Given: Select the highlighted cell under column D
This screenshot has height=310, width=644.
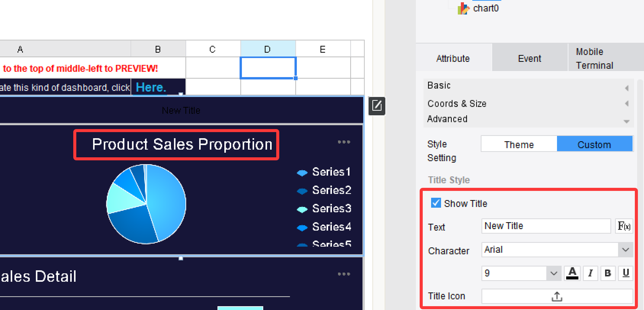Looking at the screenshot, I should coord(268,68).
